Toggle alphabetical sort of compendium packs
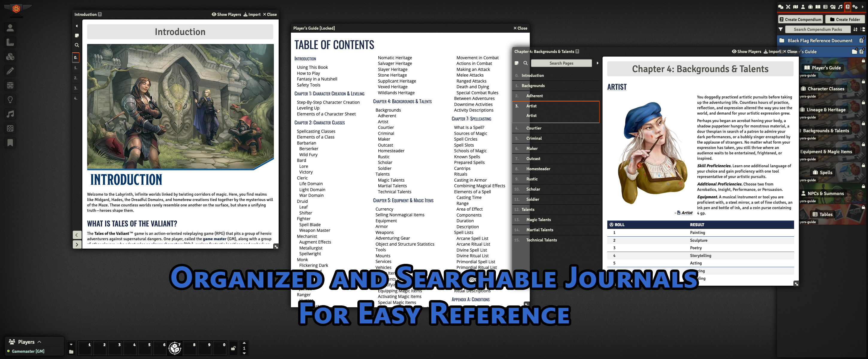The height and width of the screenshot is (359, 868). tap(855, 29)
